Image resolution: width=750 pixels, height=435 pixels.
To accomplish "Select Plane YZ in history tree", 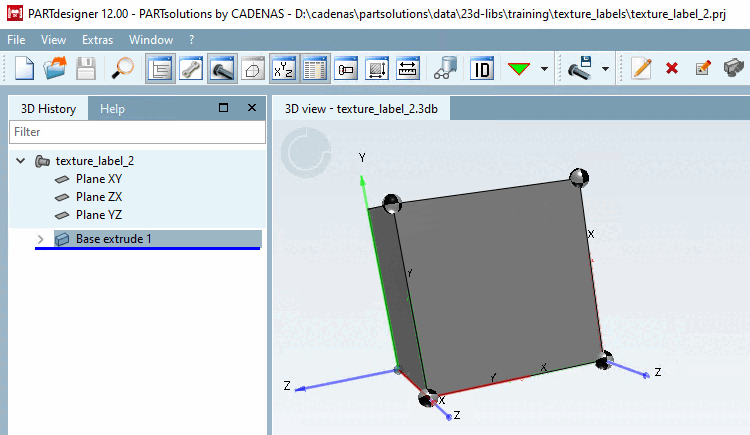I will 99,215.
